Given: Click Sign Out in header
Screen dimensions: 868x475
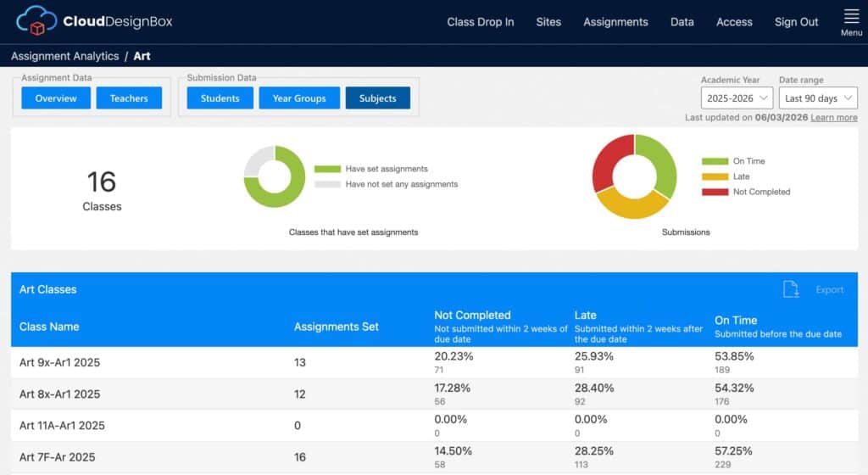Looking at the screenshot, I should click(x=796, y=22).
